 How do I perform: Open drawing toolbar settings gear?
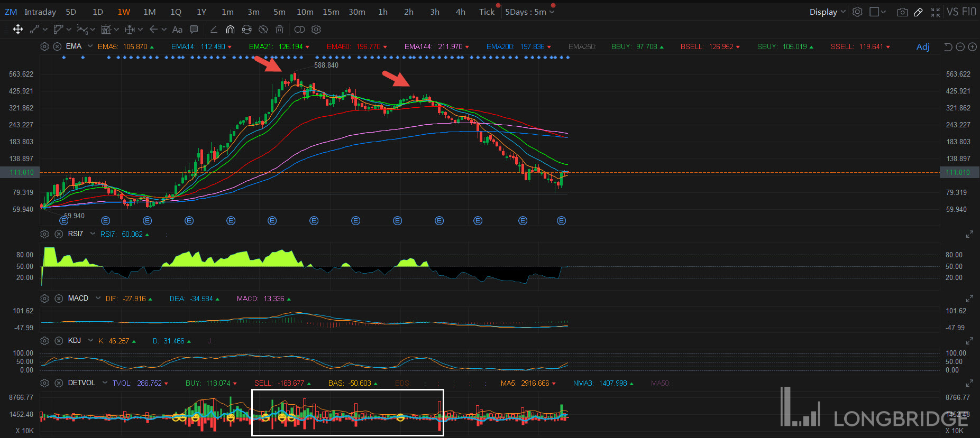316,30
